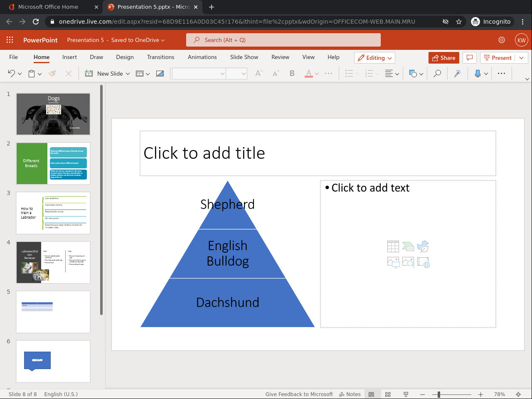Open the Dictate options arrow
532x399 pixels.
pos(486,74)
